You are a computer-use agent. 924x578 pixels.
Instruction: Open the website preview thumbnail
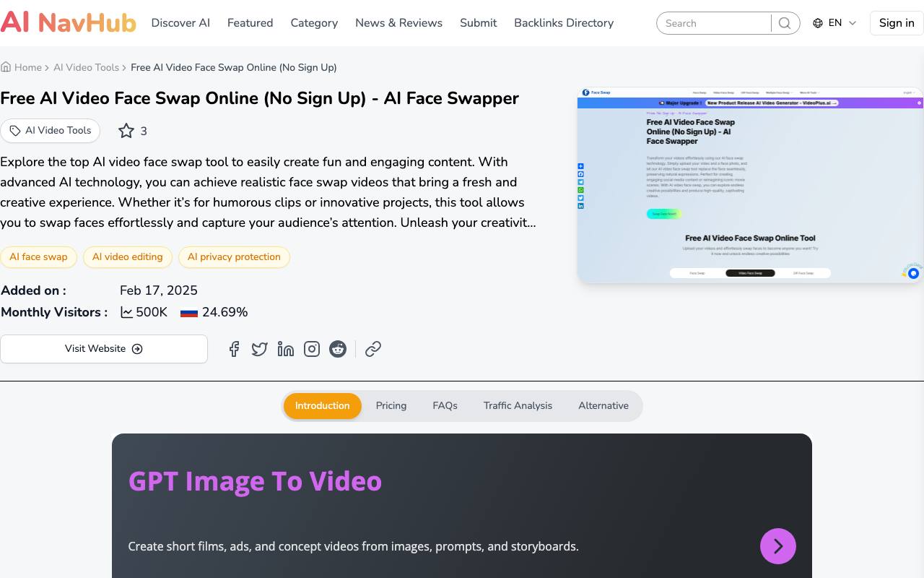751,186
